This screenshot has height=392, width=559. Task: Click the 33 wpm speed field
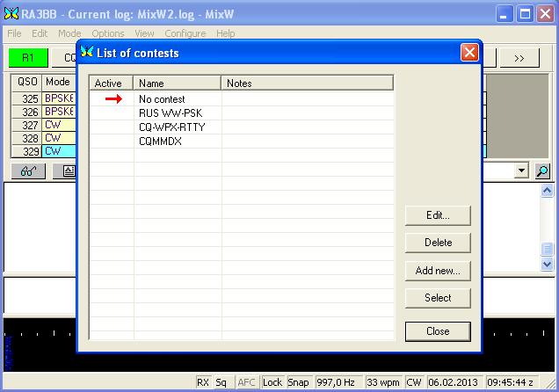point(382,382)
